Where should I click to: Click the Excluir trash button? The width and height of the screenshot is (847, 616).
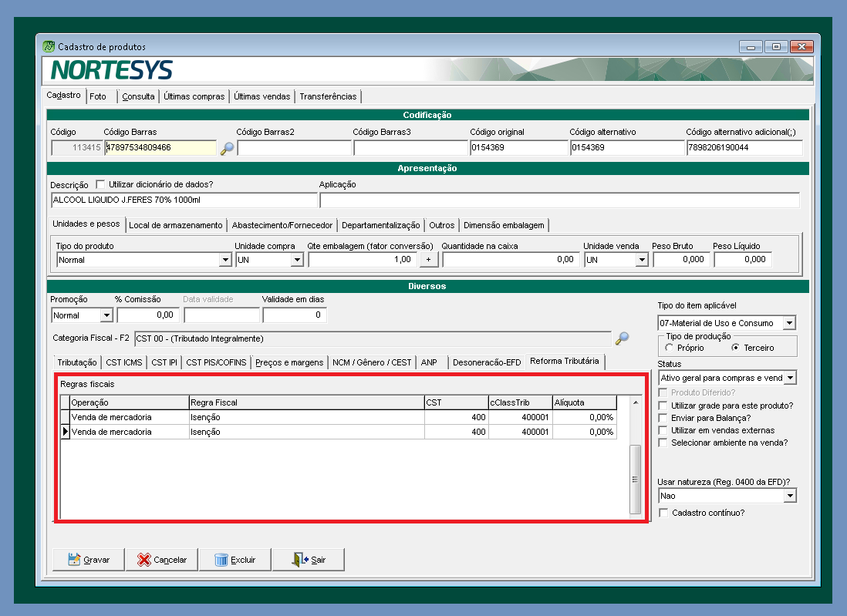[235, 560]
